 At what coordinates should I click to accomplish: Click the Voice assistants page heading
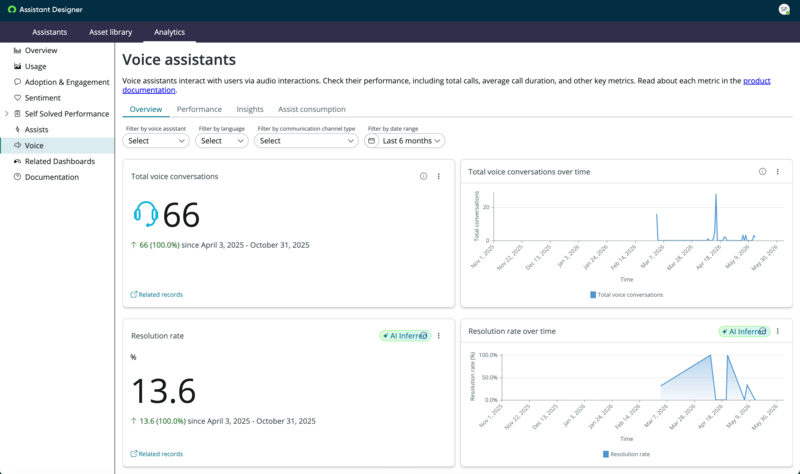pyautogui.click(x=179, y=60)
